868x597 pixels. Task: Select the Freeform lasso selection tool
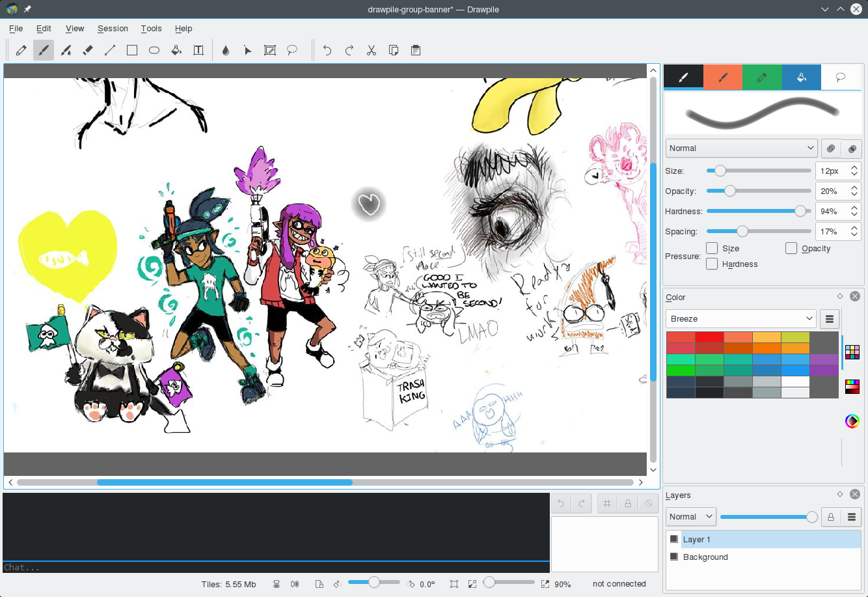(x=292, y=50)
